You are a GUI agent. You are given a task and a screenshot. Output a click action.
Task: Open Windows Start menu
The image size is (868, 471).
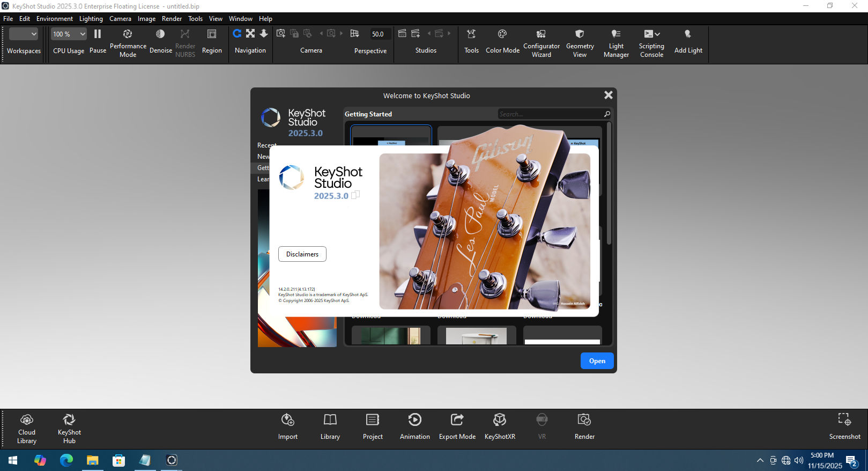pos(13,460)
